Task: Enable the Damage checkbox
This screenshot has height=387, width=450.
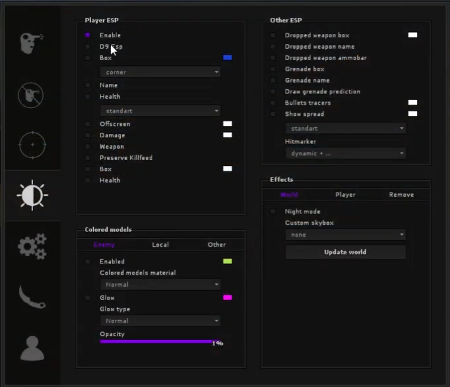Action: (88, 135)
